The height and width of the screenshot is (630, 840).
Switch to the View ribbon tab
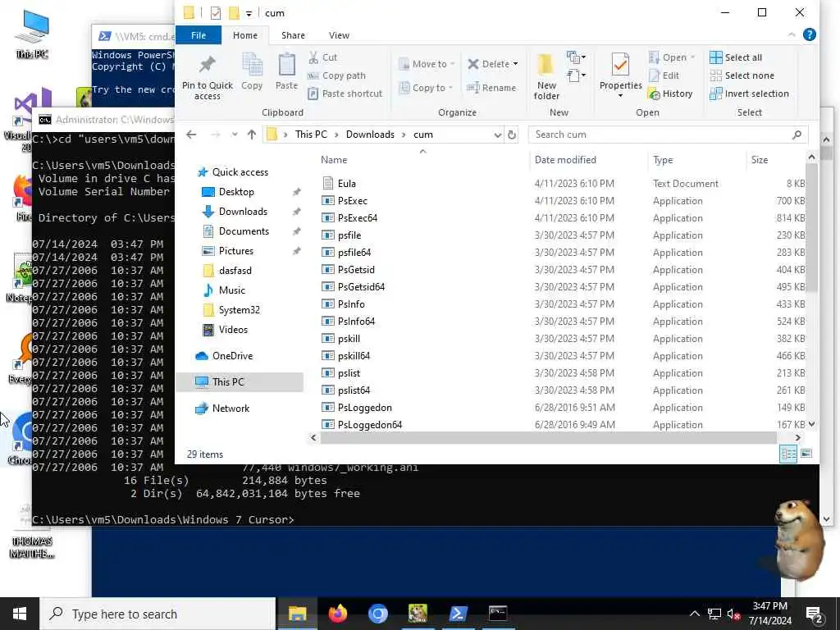339,35
